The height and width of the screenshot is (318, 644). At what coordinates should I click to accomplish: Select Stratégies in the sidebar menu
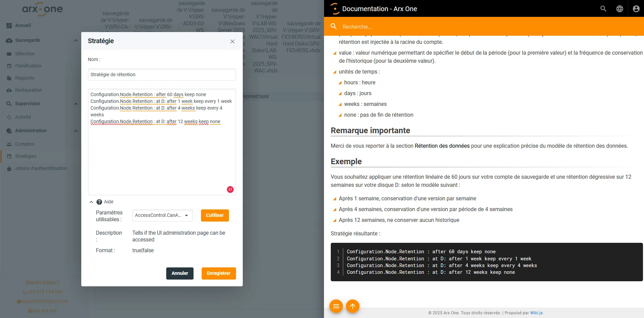[x=25, y=156]
